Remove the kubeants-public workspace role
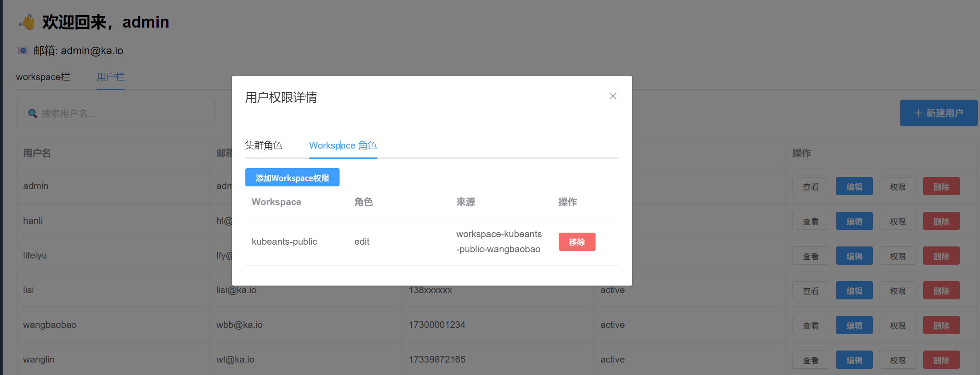The width and height of the screenshot is (980, 375). click(576, 242)
